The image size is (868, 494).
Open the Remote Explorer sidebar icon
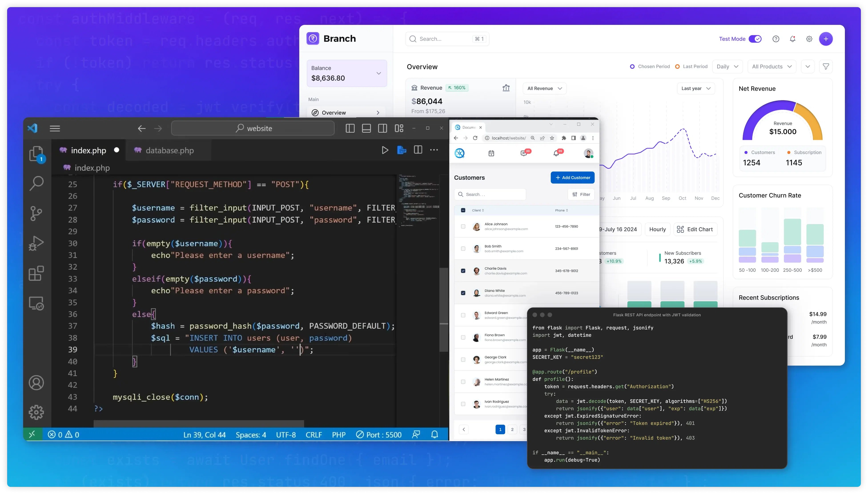[36, 303]
